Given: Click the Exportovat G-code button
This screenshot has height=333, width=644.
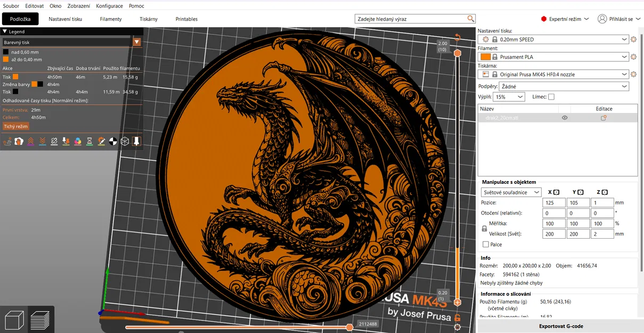Looking at the screenshot, I should (x=560, y=326).
